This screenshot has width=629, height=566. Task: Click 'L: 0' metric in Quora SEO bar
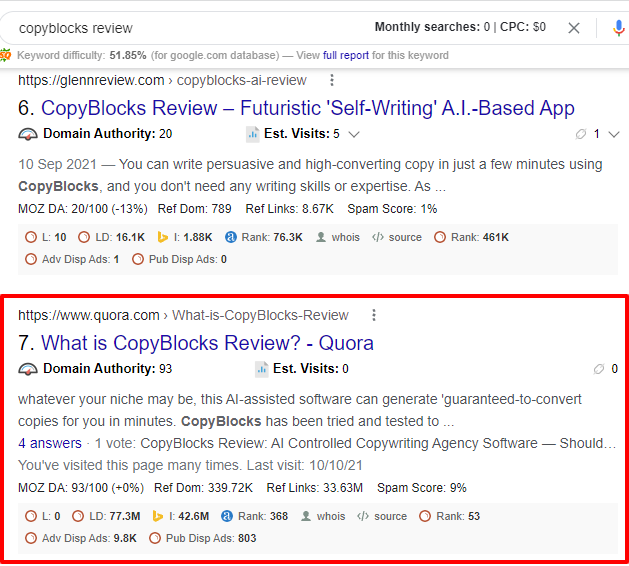click(43, 516)
